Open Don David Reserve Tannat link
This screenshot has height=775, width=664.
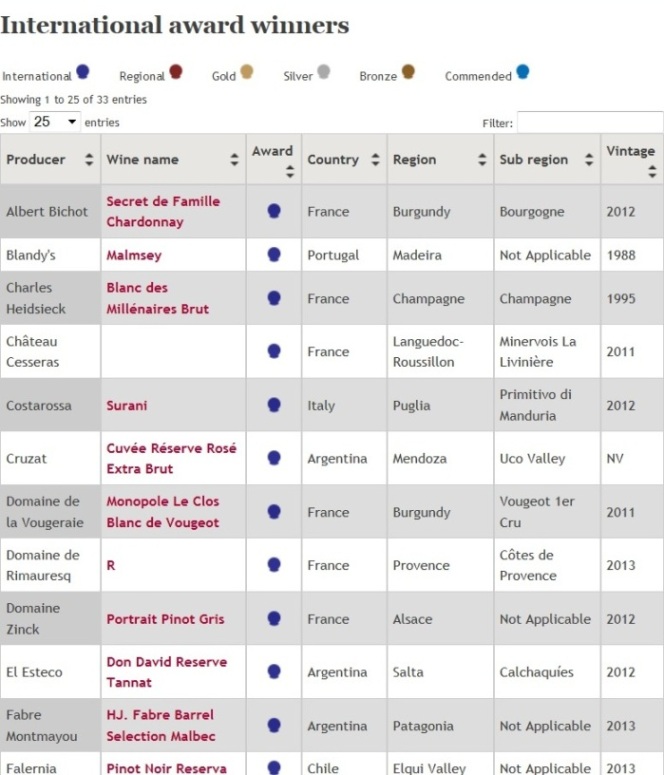pos(166,672)
